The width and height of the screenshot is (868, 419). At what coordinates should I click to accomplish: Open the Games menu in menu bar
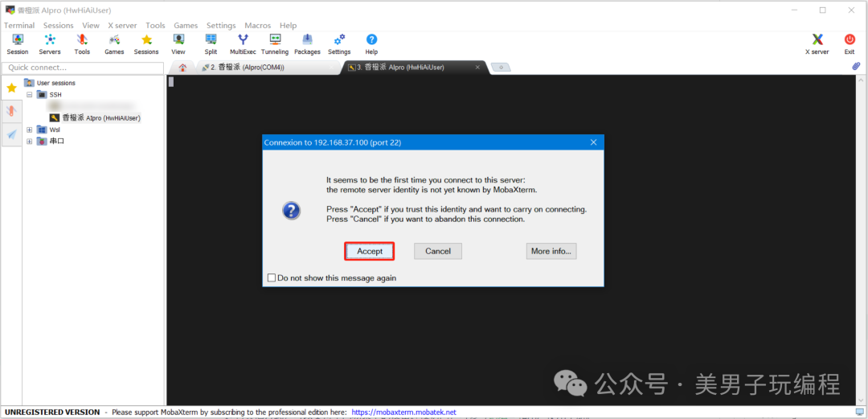[186, 26]
